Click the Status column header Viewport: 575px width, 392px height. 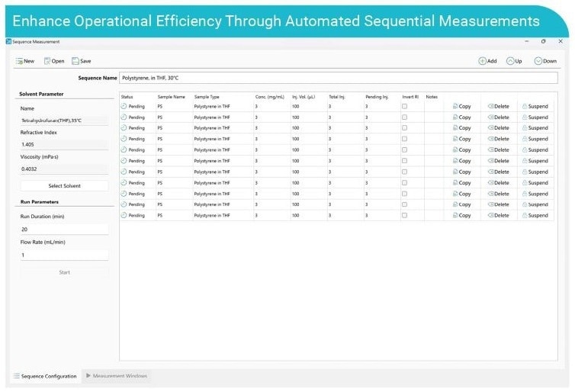(x=127, y=97)
